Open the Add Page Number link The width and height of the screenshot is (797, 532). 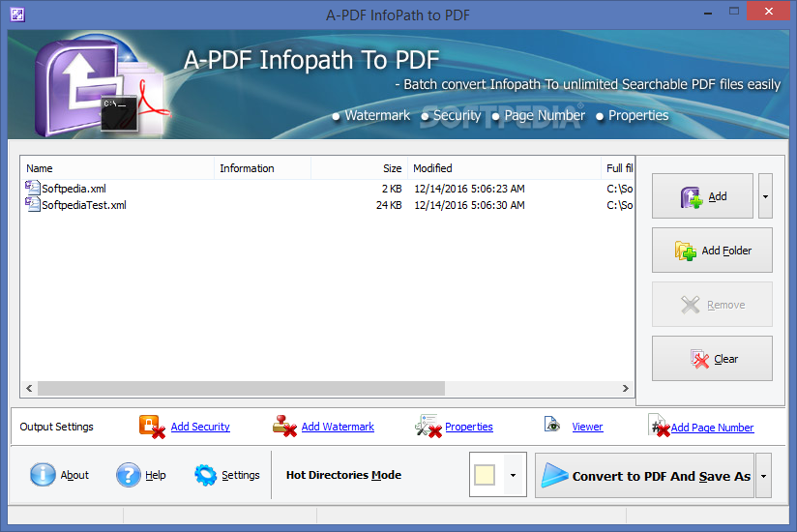712,428
